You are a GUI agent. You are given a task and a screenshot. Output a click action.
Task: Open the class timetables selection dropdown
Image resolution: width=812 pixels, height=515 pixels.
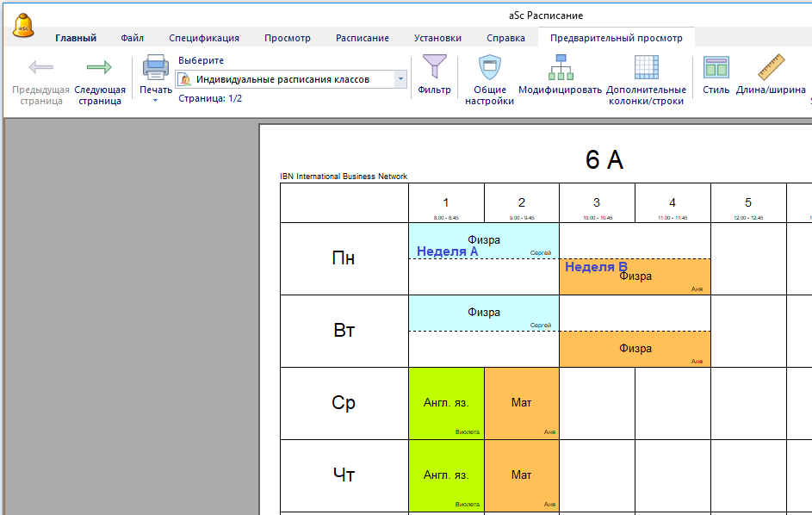click(400, 79)
